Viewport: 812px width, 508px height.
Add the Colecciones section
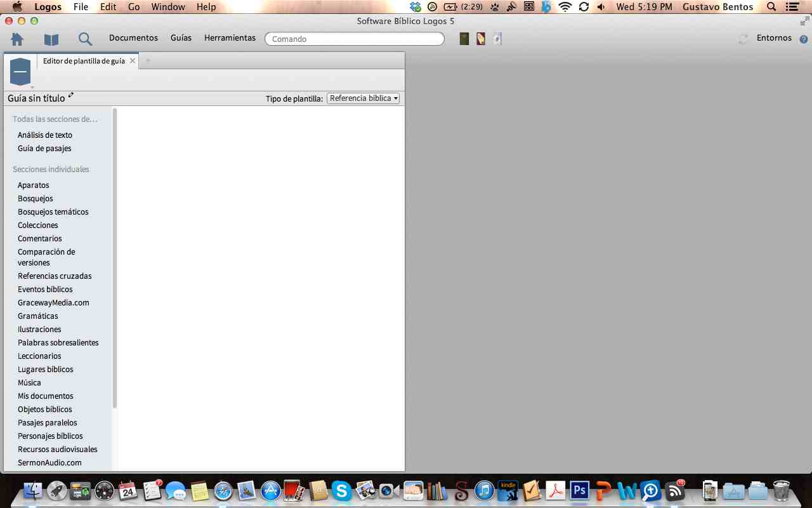pyautogui.click(x=38, y=225)
